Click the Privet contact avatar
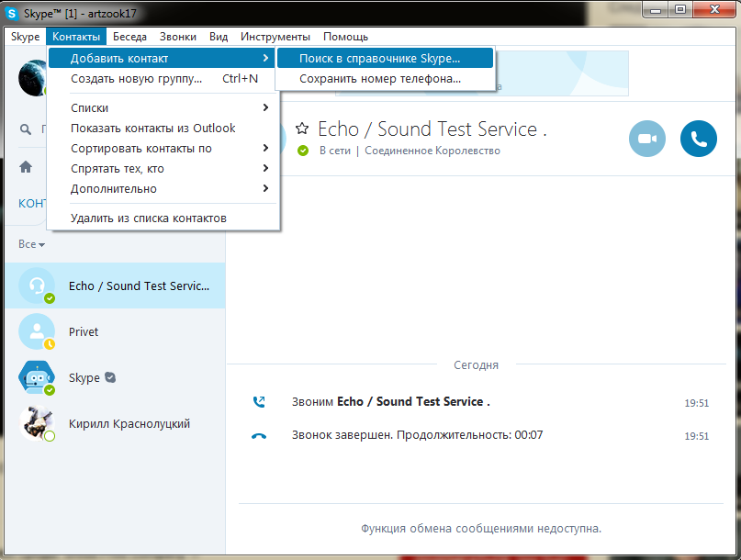Image resolution: width=741 pixels, height=560 pixels. [x=37, y=331]
